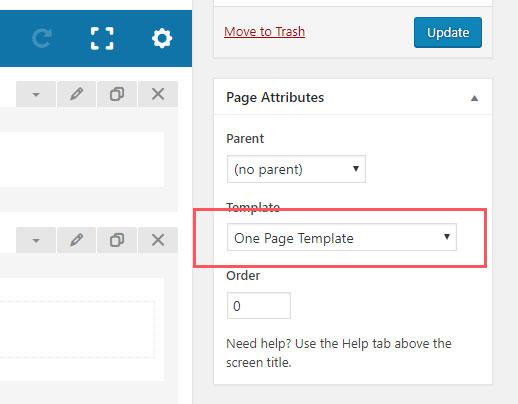Focus the Order number input field

click(259, 306)
